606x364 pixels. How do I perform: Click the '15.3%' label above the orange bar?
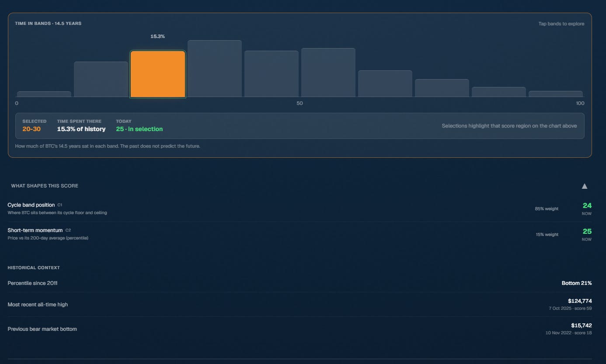coord(158,36)
